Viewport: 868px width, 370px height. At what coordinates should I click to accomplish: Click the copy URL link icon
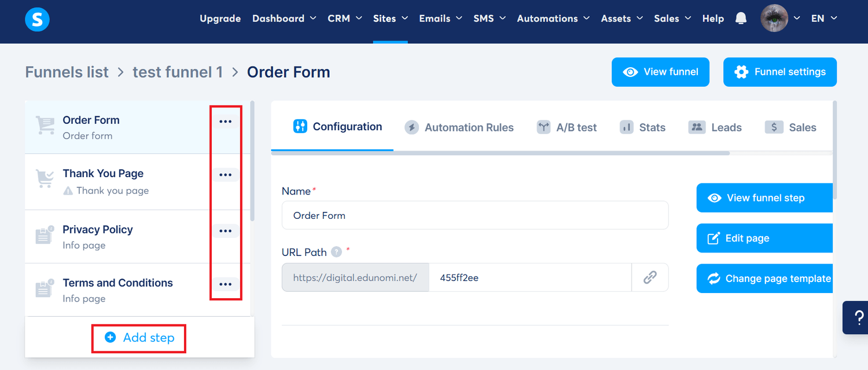point(650,277)
